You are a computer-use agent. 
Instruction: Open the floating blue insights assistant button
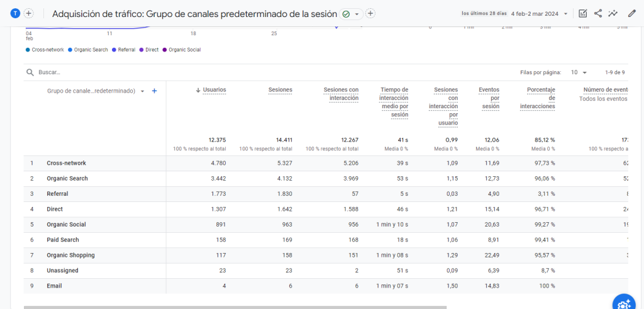(x=625, y=303)
